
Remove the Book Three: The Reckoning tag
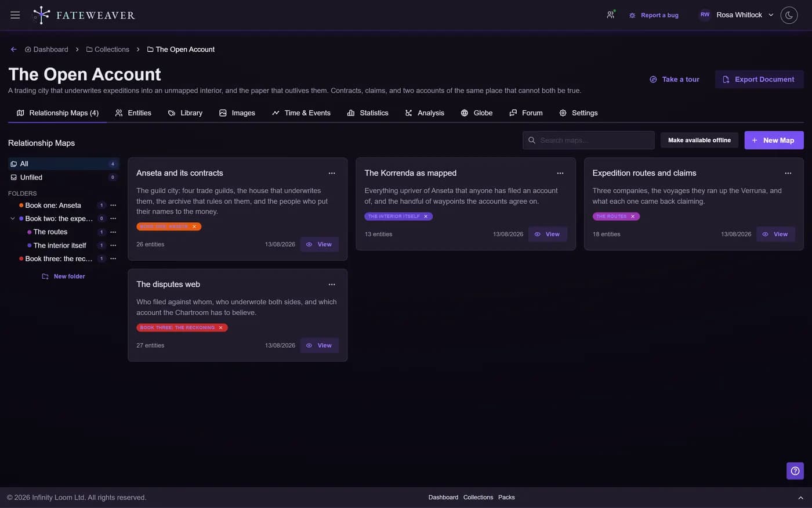[x=220, y=327]
